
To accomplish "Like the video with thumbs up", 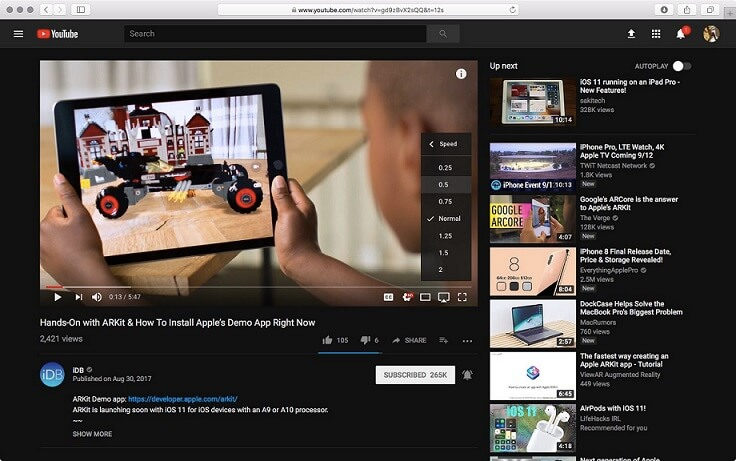I will coord(327,340).
